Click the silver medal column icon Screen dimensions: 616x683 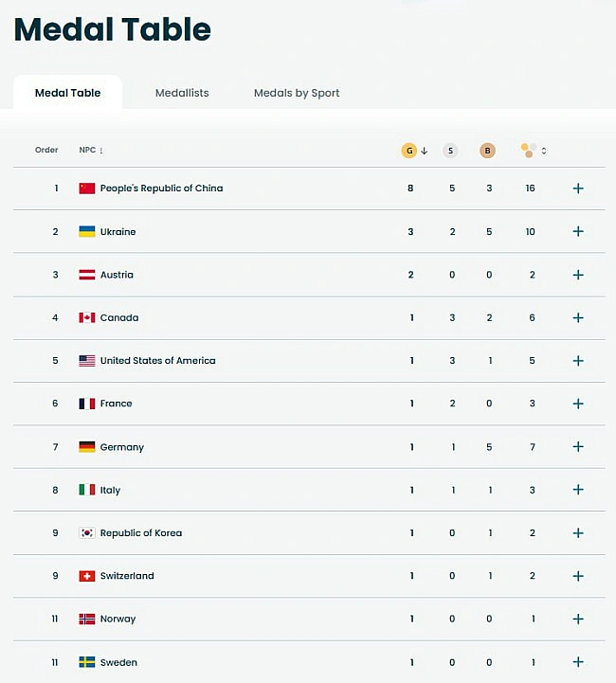click(x=450, y=151)
